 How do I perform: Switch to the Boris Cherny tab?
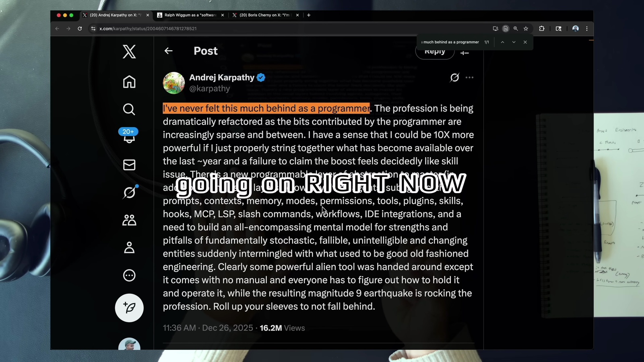[265, 15]
